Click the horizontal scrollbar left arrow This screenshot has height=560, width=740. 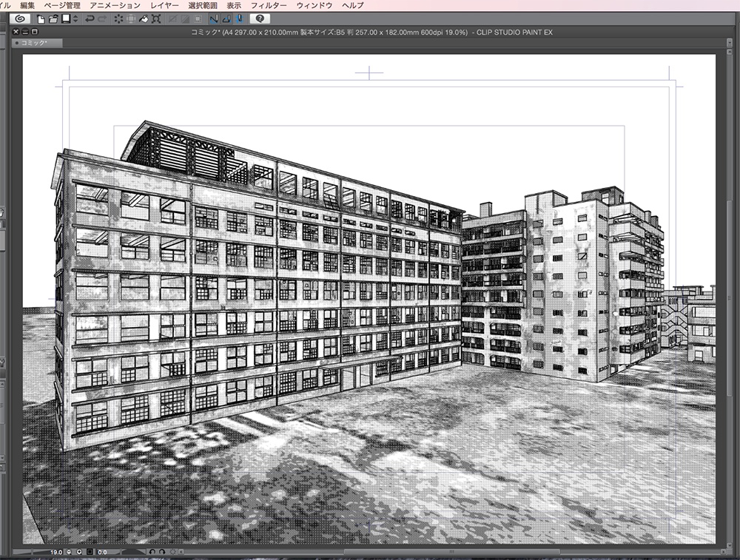181,552
